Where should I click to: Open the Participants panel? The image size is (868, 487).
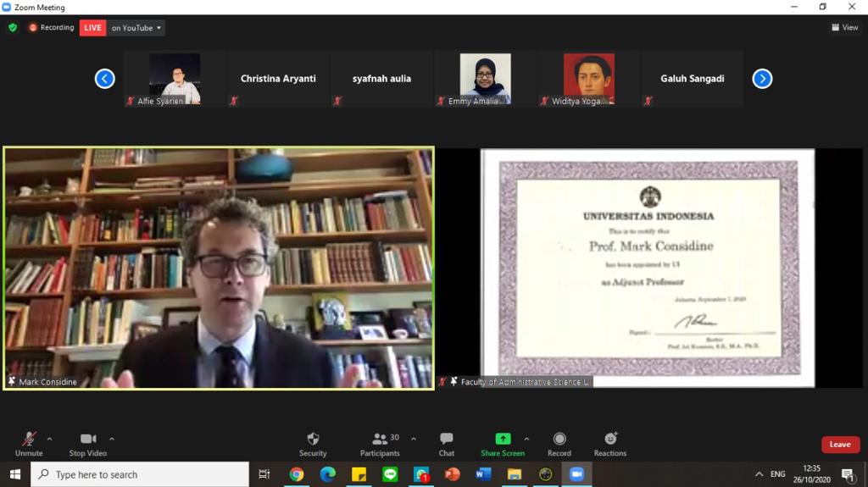click(380, 445)
